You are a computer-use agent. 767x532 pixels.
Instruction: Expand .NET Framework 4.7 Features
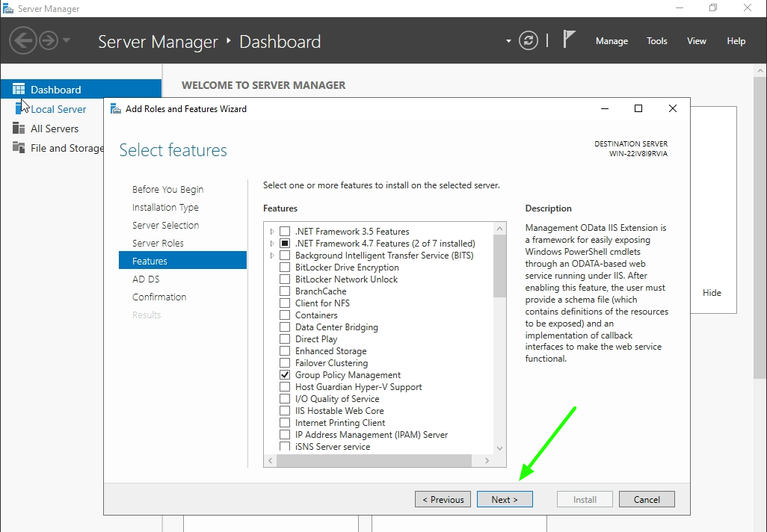(272, 243)
